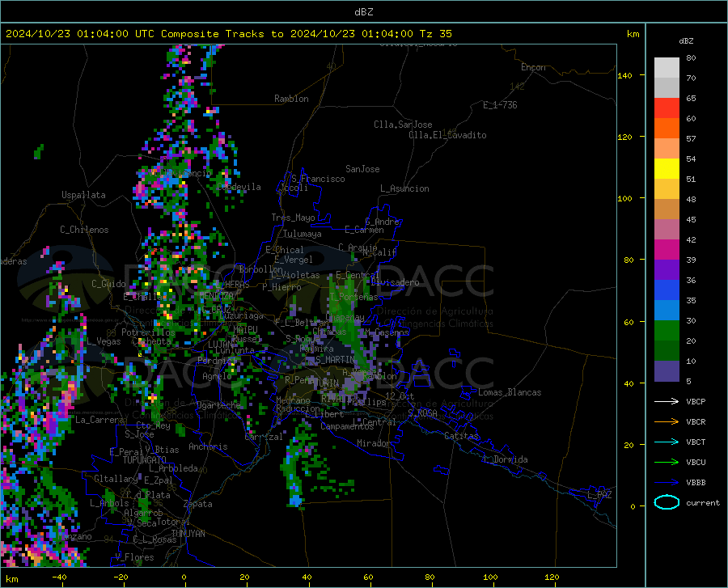Click the 'Tulumaya' map label
Viewport: 728px width, 588px height.
(303, 234)
